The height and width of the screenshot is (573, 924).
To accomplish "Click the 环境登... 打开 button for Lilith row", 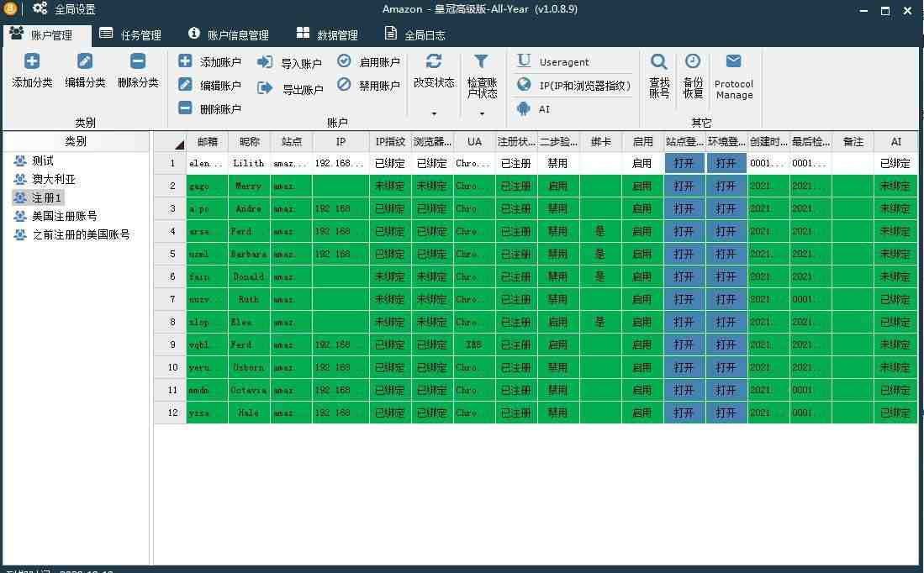I will point(726,163).
